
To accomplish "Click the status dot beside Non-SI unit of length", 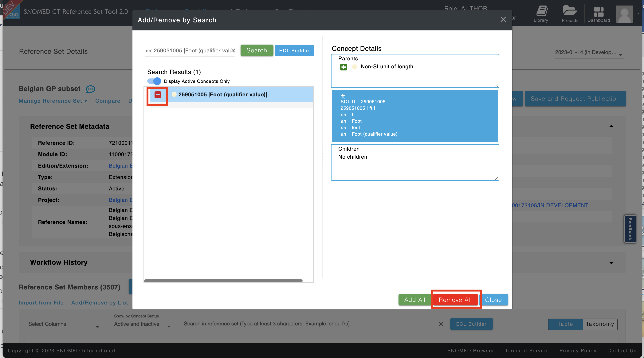I will click(x=354, y=66).
